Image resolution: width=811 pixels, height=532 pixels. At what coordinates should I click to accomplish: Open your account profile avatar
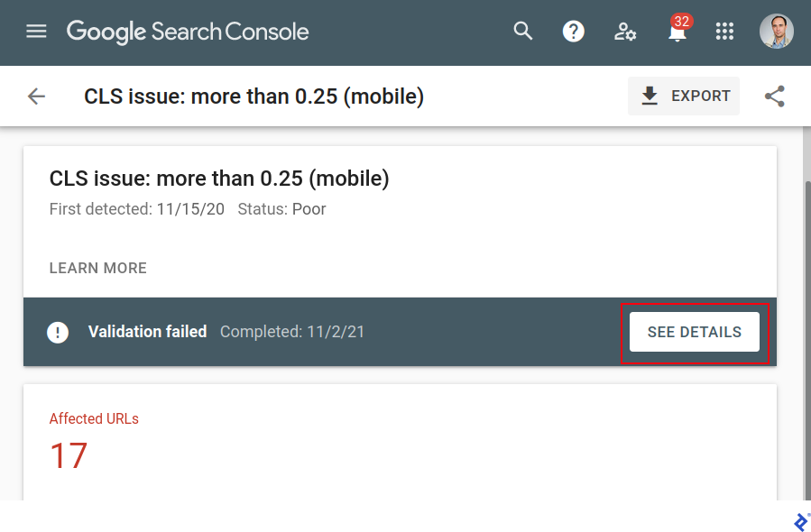coord(776,31)
